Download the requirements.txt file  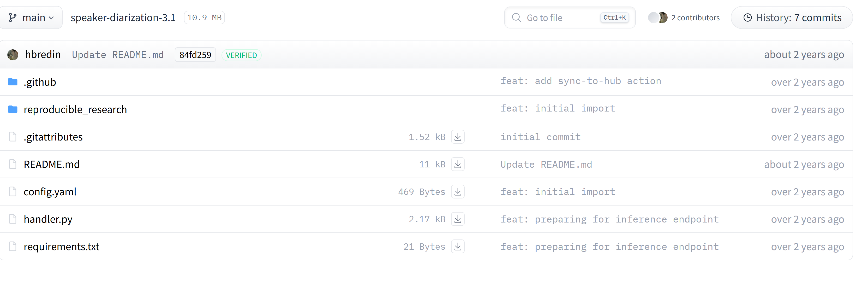click(458, 247)
